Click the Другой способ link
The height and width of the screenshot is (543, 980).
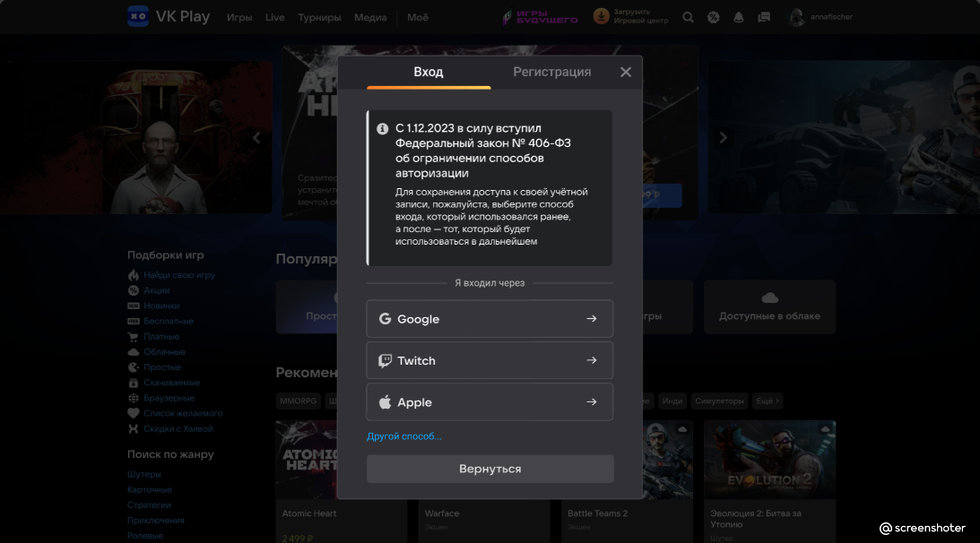tap(403, 436)
